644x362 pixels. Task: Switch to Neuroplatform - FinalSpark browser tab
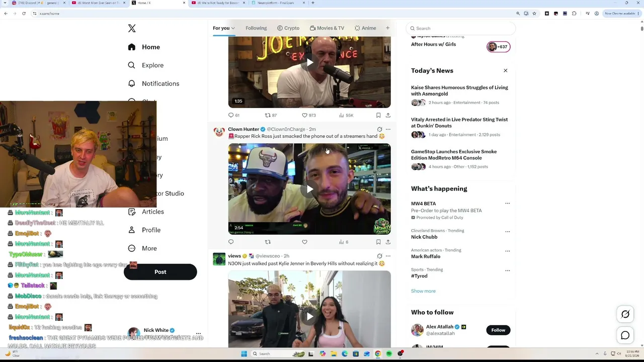(278, 3)
